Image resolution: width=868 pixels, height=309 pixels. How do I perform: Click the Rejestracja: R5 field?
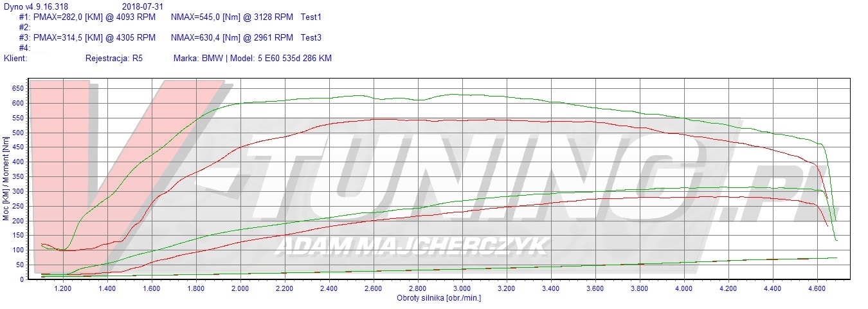point(114,58)
